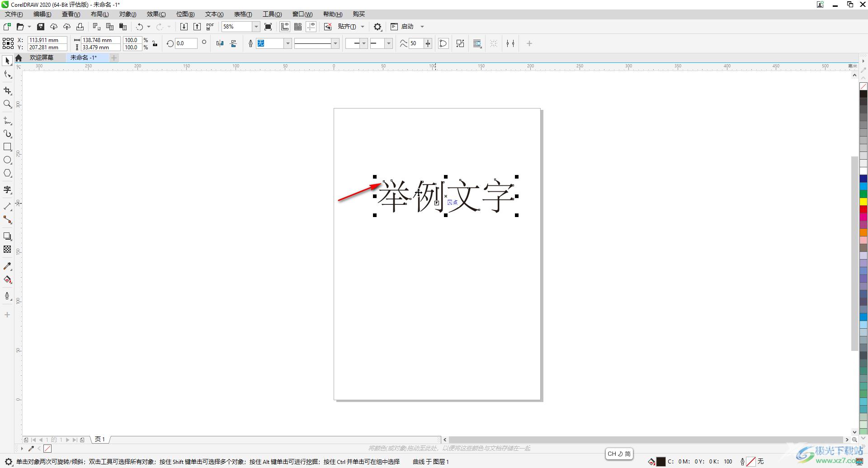868x468 pixels.
Task: Select the Shape edit tool
Action: coord(7,75)
